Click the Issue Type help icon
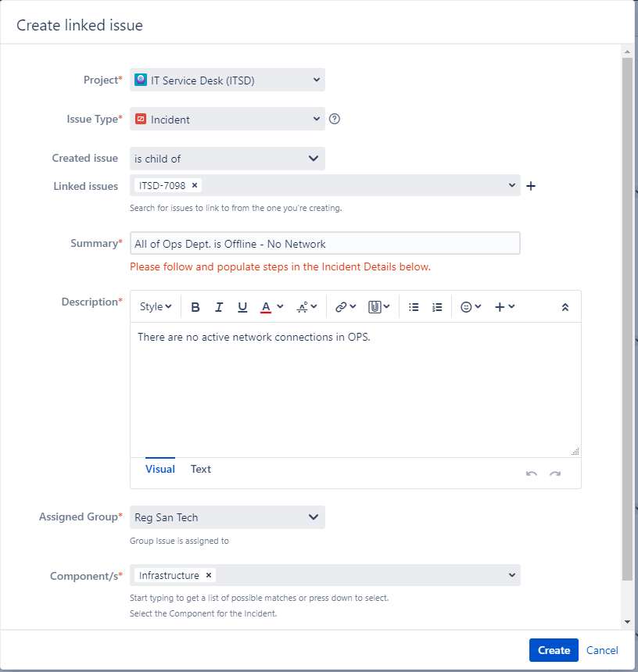This screenshot has width=638, height=672. [x=335, y=119]
